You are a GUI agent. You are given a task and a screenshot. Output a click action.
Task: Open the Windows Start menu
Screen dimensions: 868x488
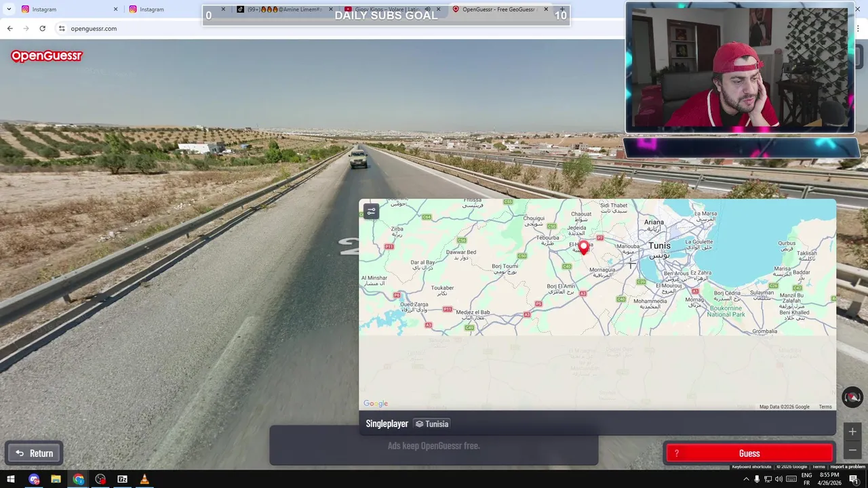(11, 479)
